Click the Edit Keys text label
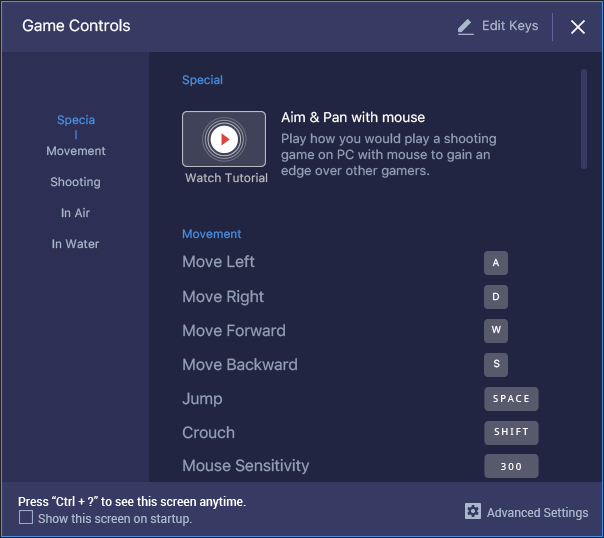 [510, 26]
